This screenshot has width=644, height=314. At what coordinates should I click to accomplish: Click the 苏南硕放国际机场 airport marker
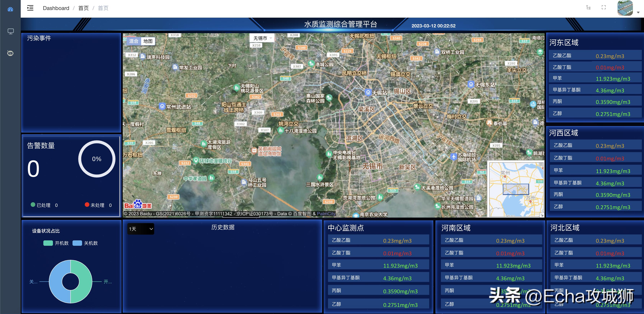coord(454,157)
